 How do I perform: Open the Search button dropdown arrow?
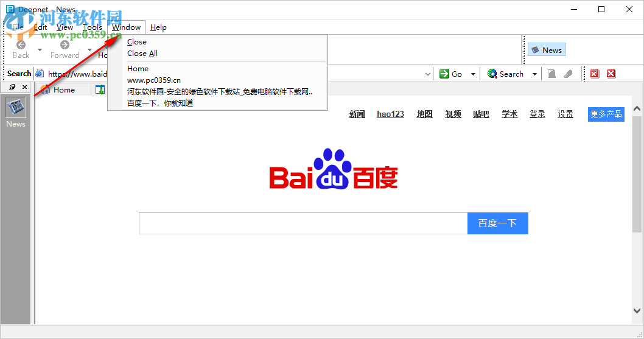534,74
